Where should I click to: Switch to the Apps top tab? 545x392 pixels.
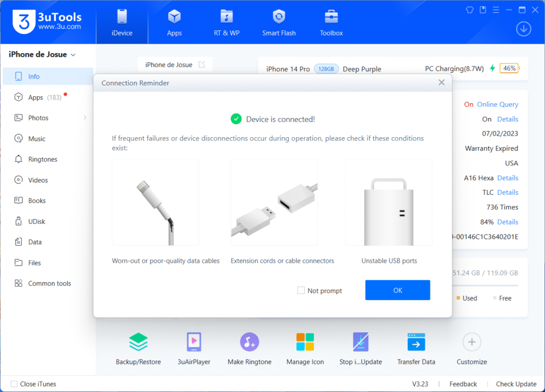(174, 23)
